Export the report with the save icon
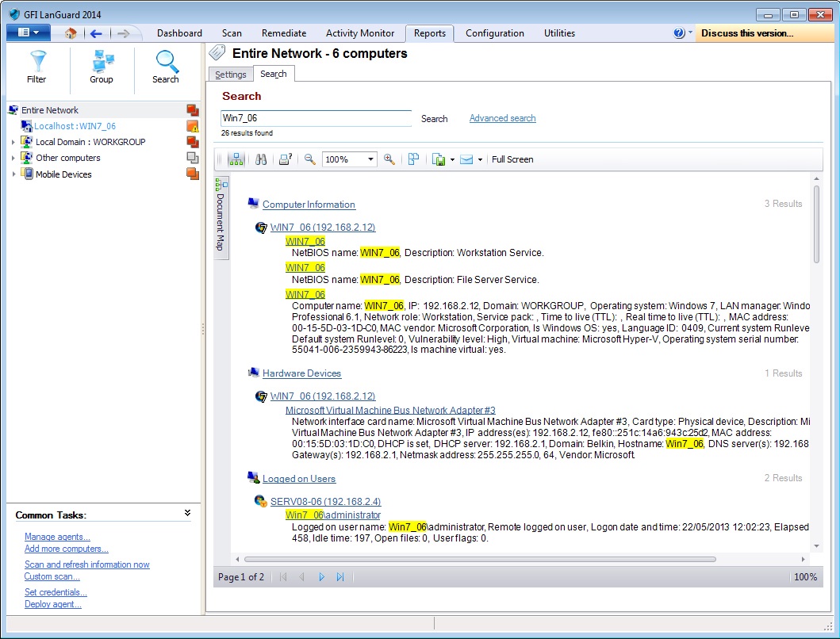 (x=439, y=159)
